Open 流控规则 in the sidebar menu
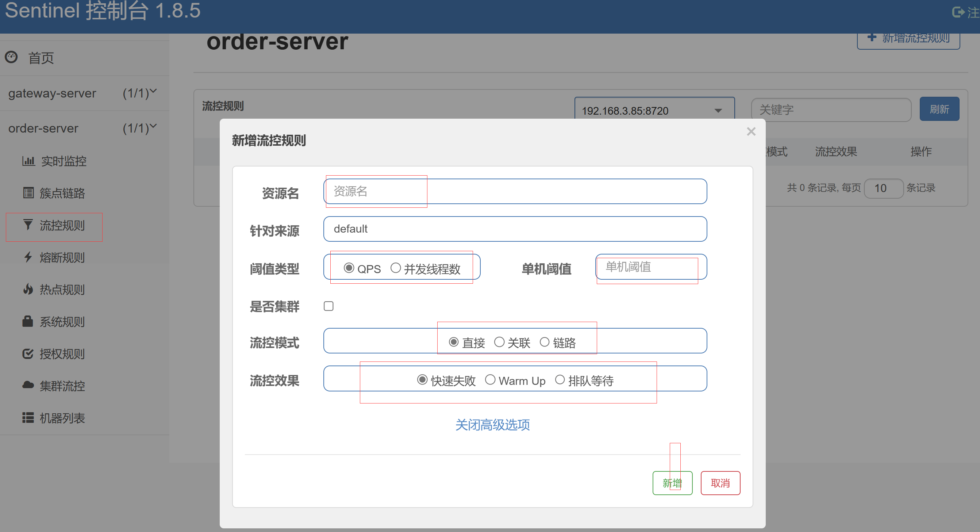 (62, 225)
